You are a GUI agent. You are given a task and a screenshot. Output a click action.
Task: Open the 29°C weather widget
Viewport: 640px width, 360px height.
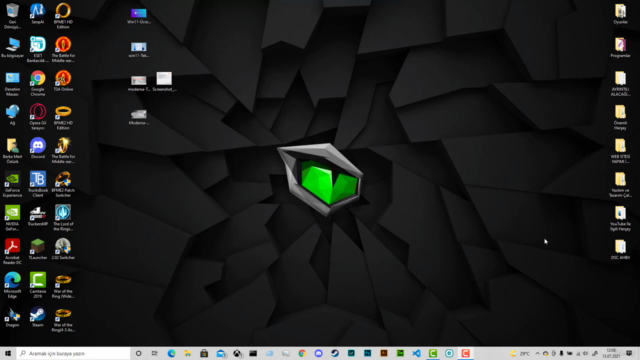click(x=520, y=353)
